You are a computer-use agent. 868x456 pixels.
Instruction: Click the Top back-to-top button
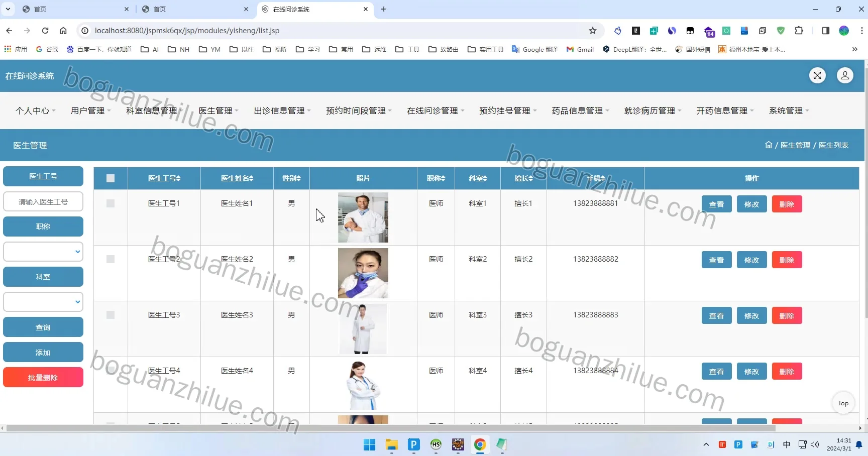coord(843,403)
